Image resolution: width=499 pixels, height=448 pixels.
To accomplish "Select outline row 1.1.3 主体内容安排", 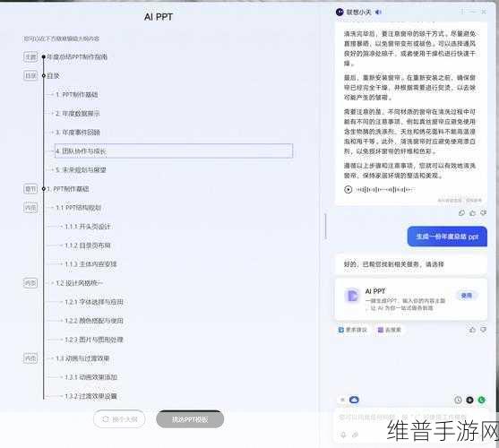I will click(x=91, y=264).
